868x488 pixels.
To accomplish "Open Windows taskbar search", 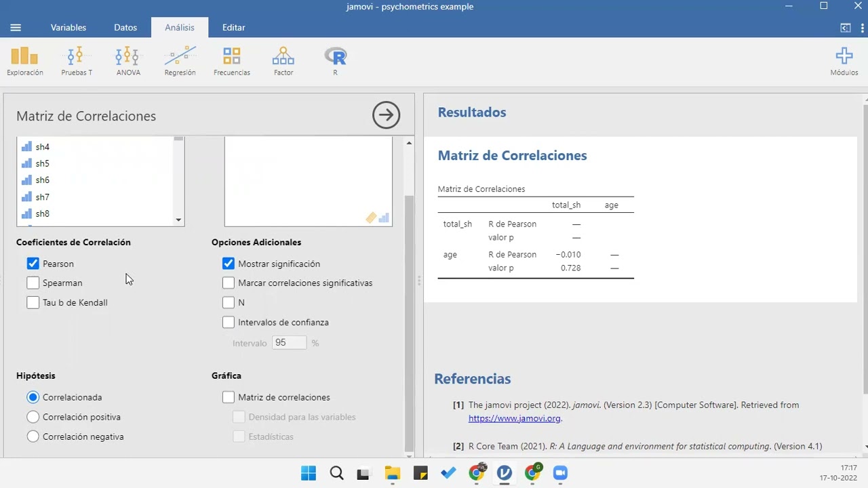I will (x=336, y=472).
